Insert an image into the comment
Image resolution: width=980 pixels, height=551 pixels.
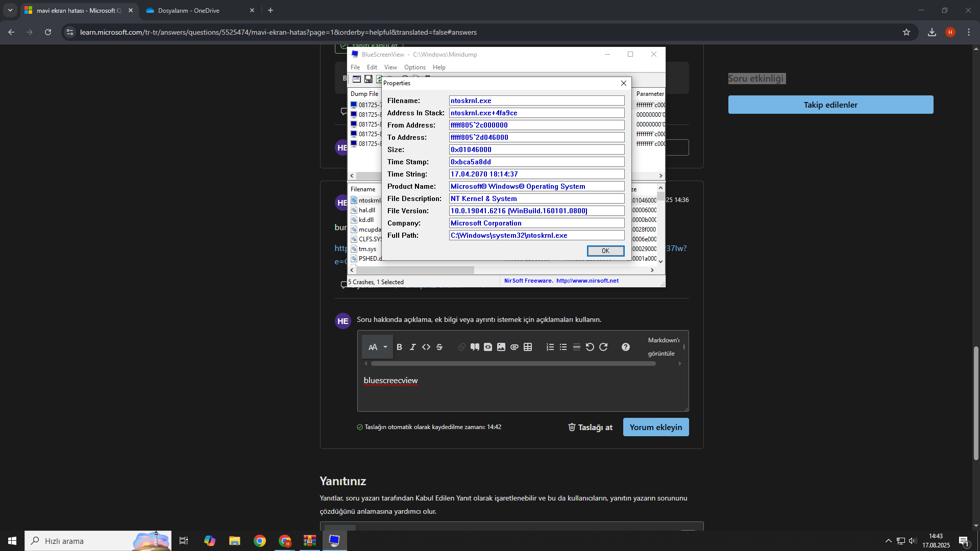point(501,347)
